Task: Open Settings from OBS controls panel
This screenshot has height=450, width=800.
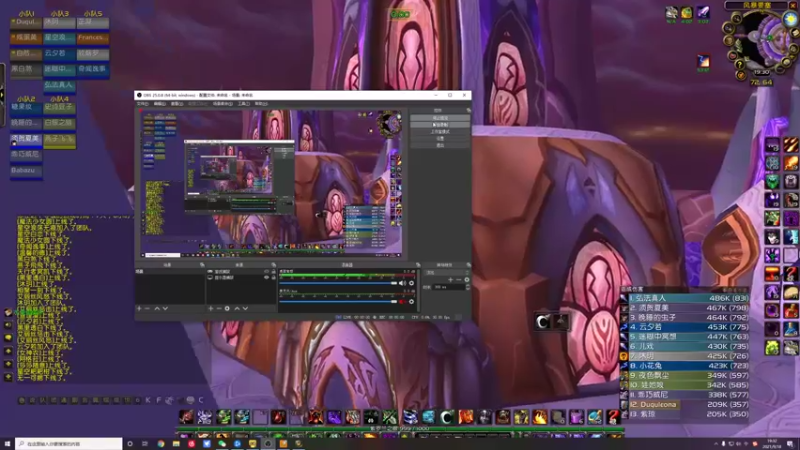Action: click(x=440, y=138)
